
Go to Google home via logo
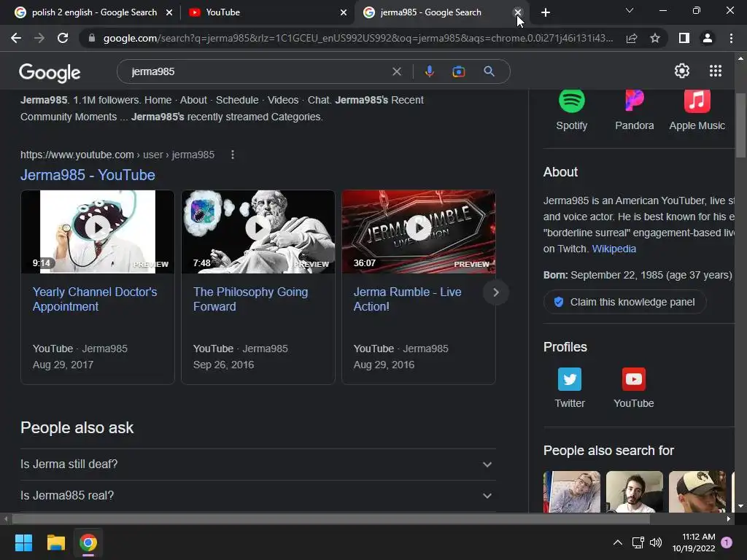[x=50, y=72]
